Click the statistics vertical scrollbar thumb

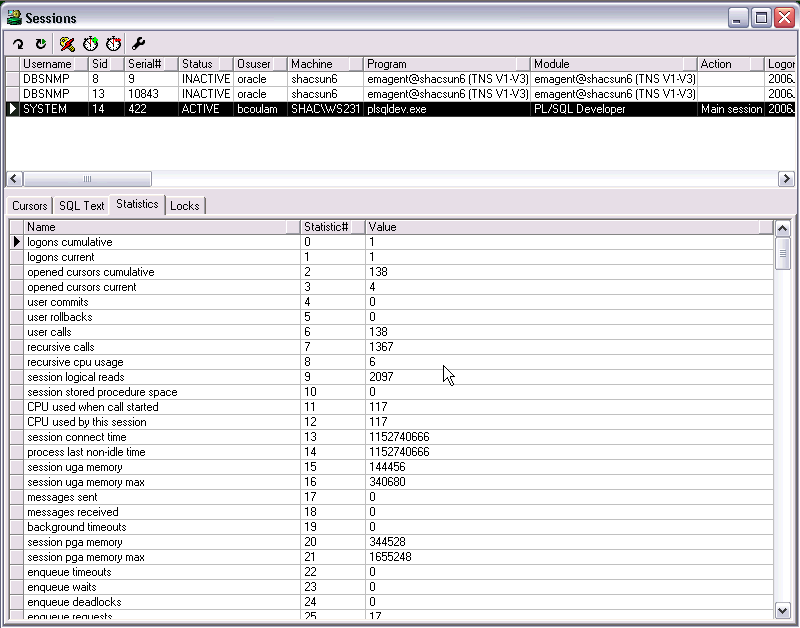point(782,253)
